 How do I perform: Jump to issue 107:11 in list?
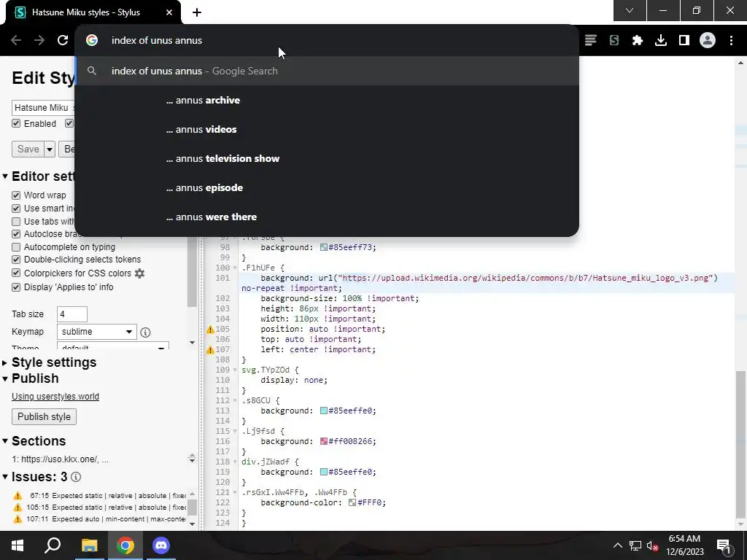(x=99, y=519)
